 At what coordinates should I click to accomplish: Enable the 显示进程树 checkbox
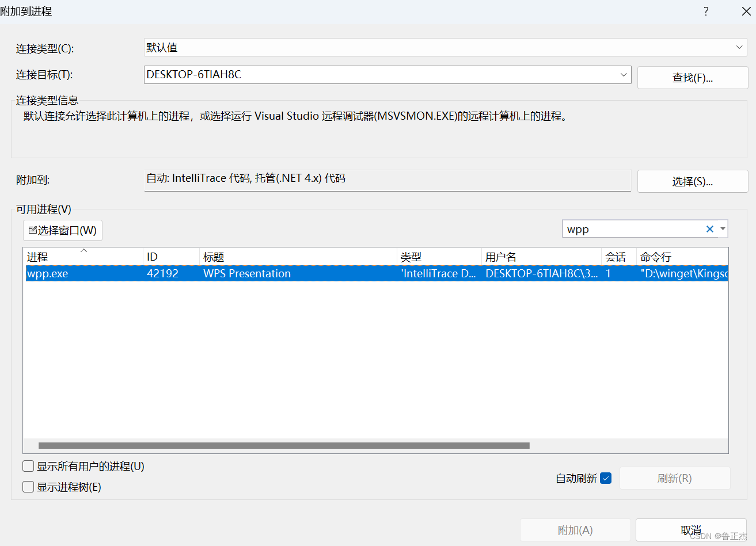[28, 486]
